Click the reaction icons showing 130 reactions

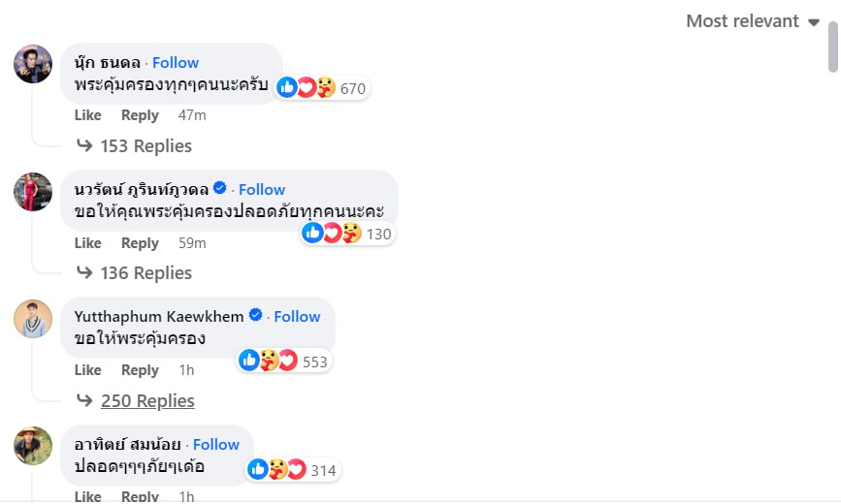coord(332,233)
